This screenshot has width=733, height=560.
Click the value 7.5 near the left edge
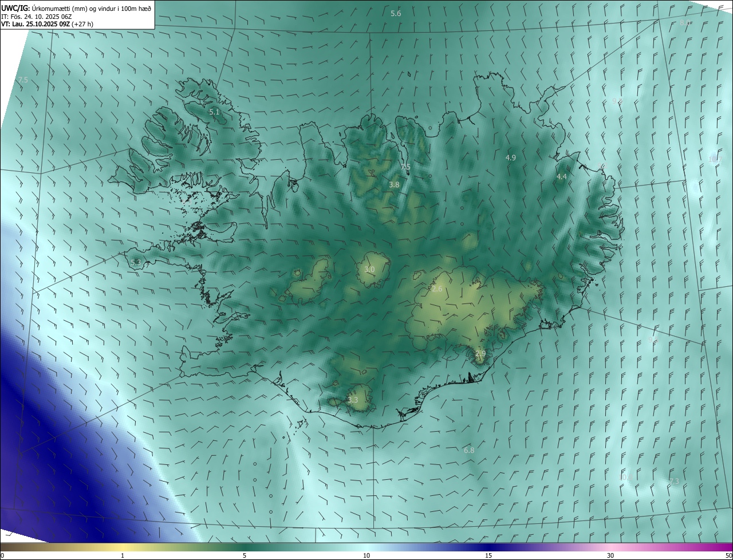(x=23, y=80)
